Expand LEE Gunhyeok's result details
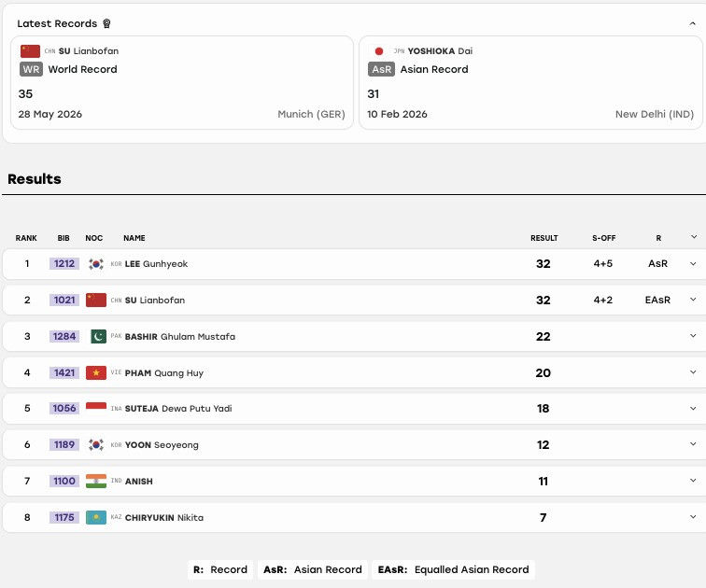The width and height of the screenshot is (706, 588). [693, 263]
